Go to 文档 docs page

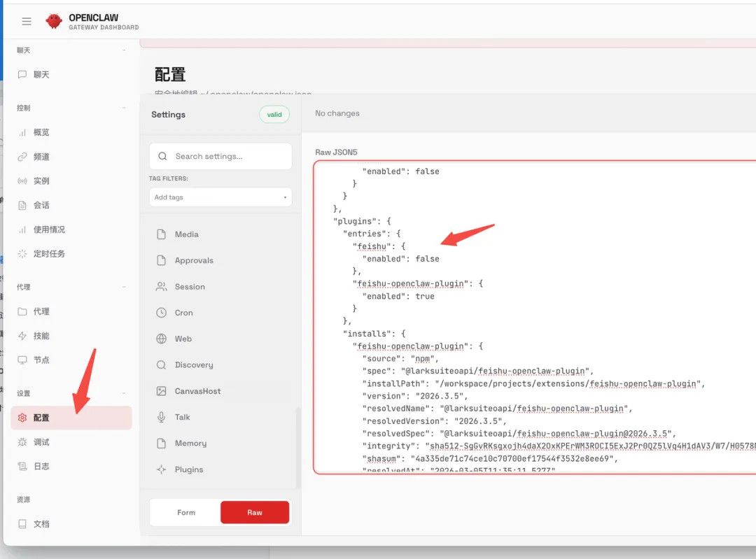click(x=71, y=524)
